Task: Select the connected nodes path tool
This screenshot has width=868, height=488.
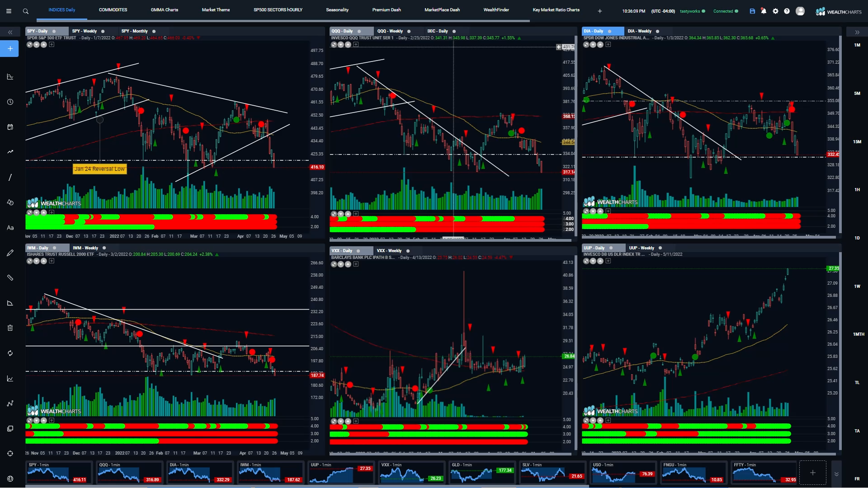Action: tap(10, 404)
